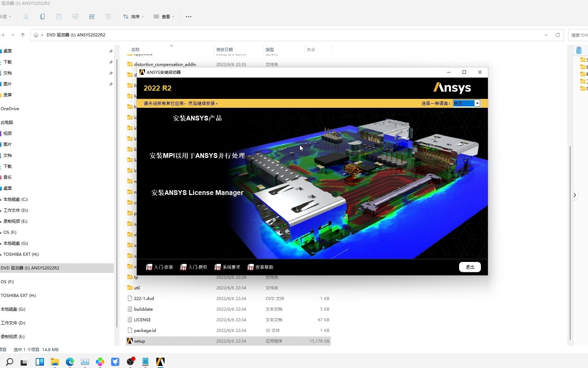Open 工作文件 (D:) under 此电脑
This screenshot has height=368, width=588.
tap(16, 210)
